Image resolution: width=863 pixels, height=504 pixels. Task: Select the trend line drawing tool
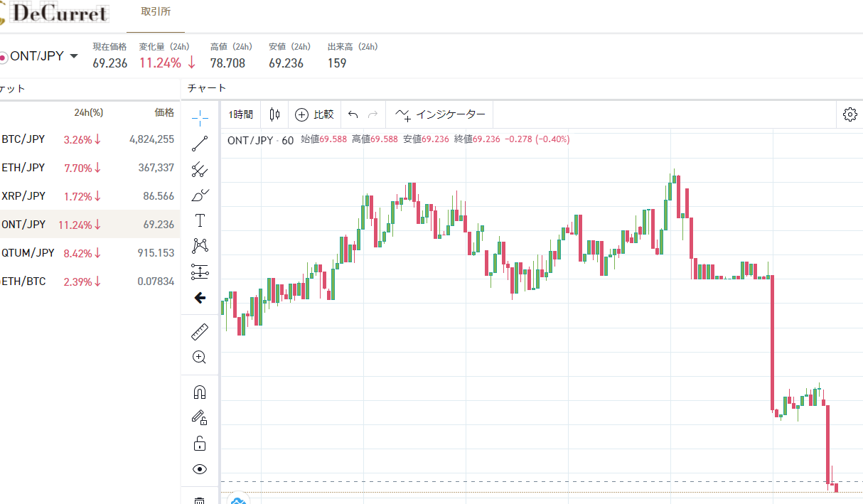click(x=200, y=144)
